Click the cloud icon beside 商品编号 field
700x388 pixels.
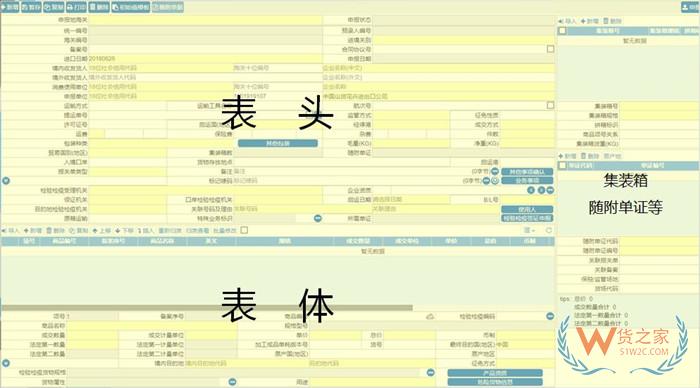tap(430, 316)
